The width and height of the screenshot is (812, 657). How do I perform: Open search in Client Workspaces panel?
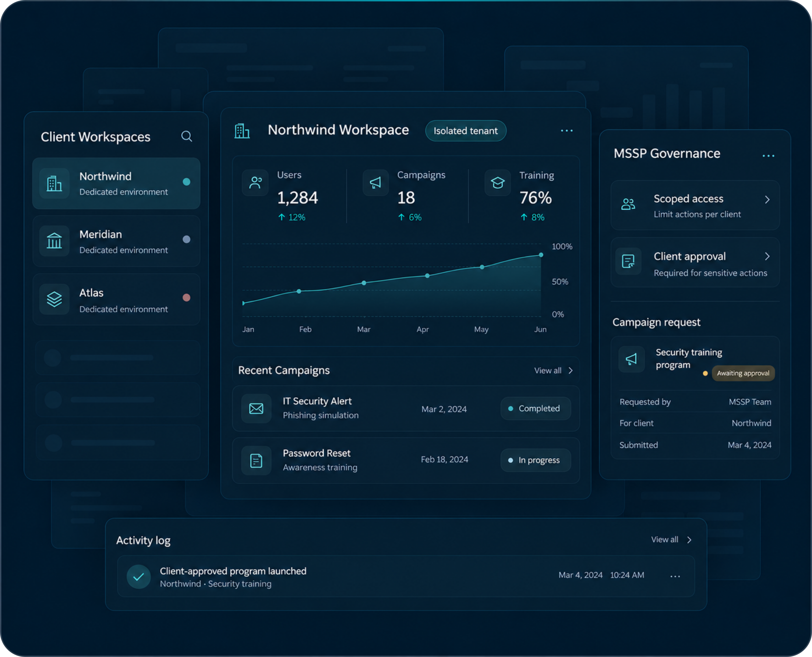[186, 136]
